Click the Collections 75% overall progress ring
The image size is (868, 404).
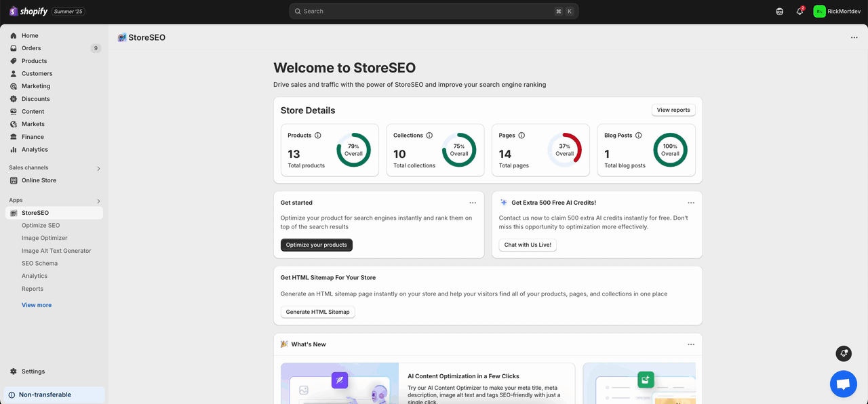tap(459, 150)
